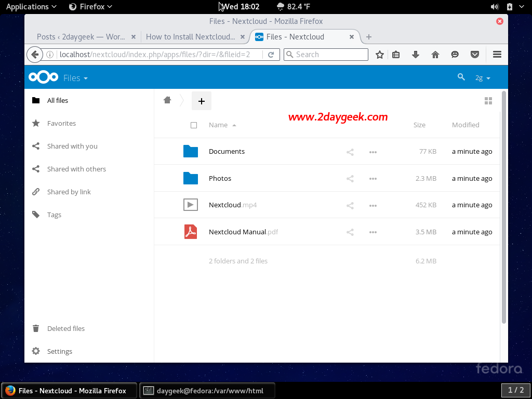Save page to Pocket
The height and width of the screenshot is (399, 532).
coord(475,54)
